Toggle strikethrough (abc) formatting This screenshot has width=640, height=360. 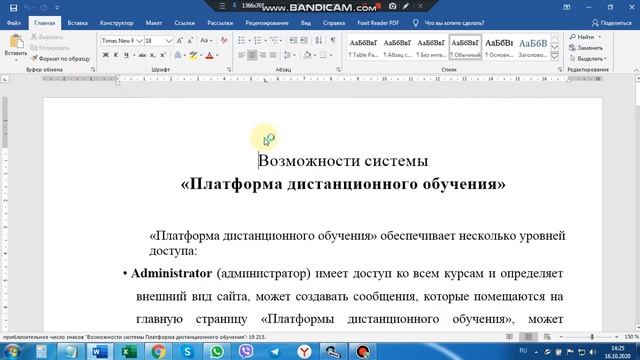pyautogui.click(x=142, y=55)
